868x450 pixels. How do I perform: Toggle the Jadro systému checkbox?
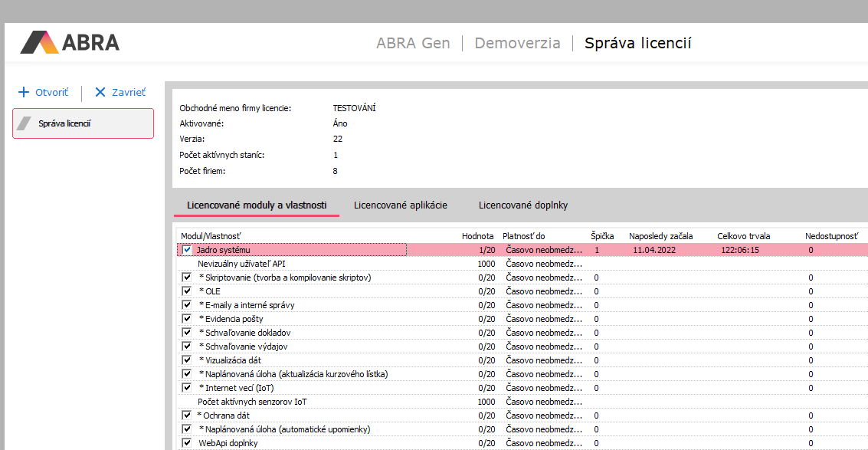pyautogui.click(x=187, y=250)
